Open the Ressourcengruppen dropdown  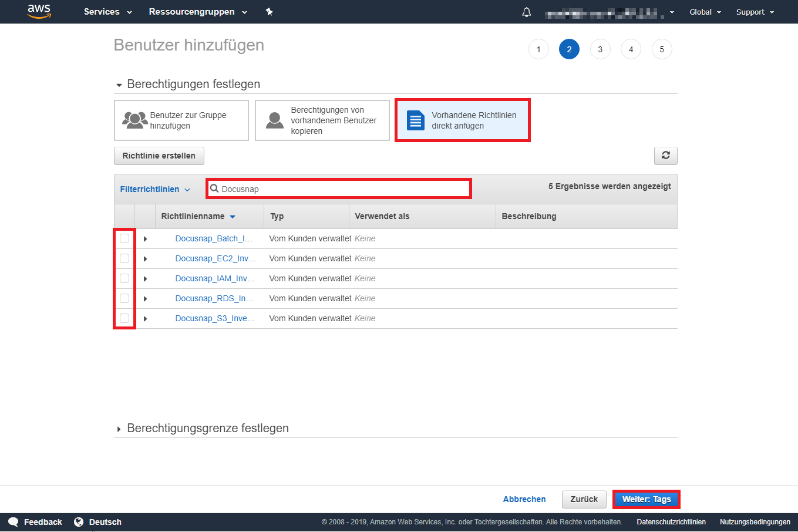[x=198, y=12]
